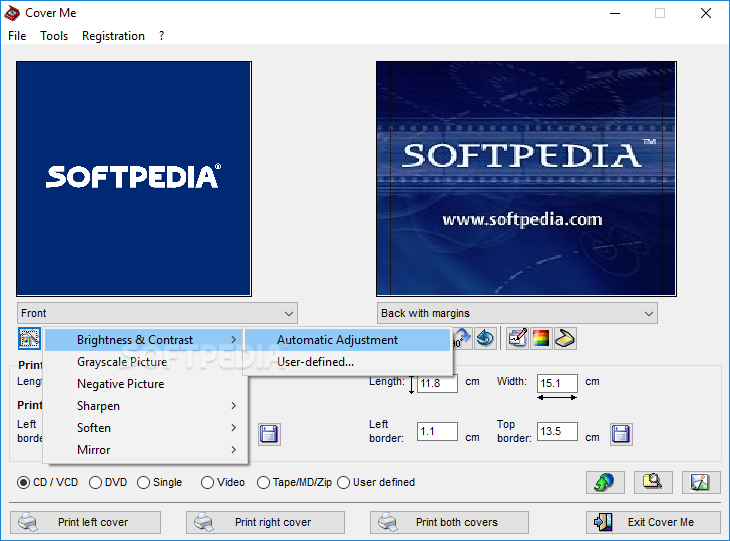Expand the Sharpen submenu
The width and height of the screenshot is (730, 541).
pos(146,406)
